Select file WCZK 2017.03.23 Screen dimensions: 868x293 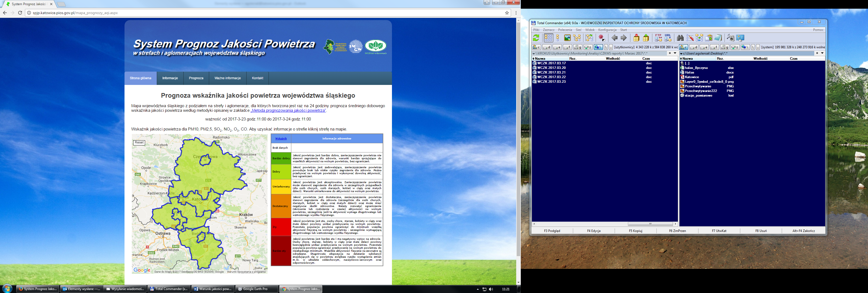551,82
